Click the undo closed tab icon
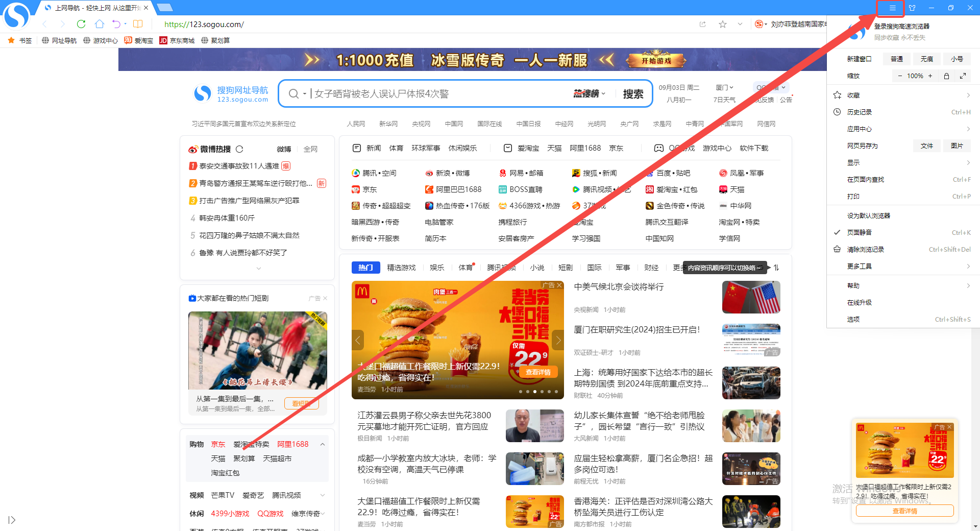 pyautogui.click(x=116, y=24)
